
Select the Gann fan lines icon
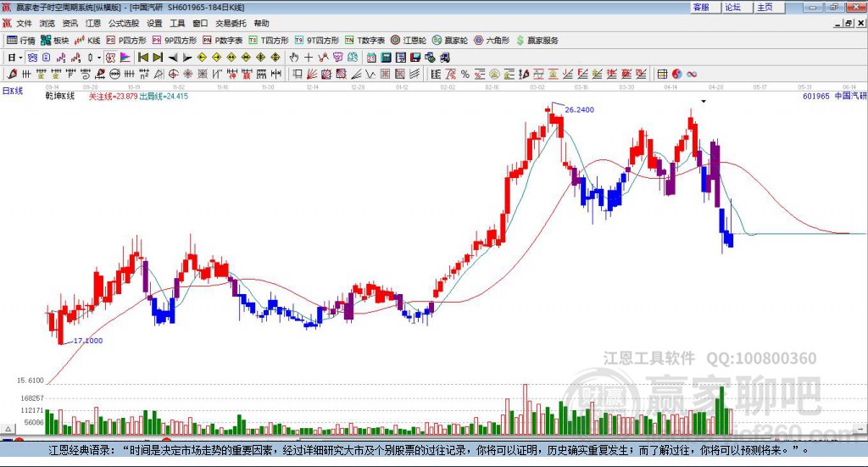click(x=312, y=74)
